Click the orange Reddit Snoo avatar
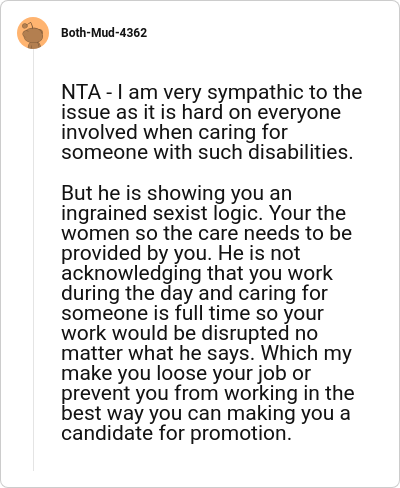The width and height of the screenshot is (400, 488). [33, 33]
